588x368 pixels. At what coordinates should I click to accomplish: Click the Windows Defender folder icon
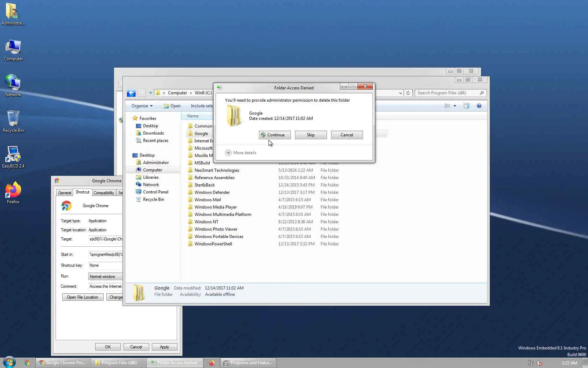coord(190,192)
